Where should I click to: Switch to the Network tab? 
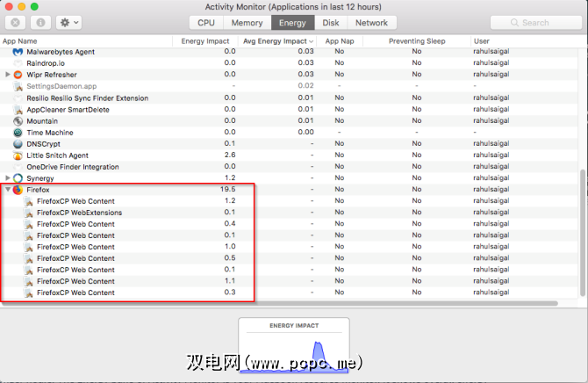[x=371, y=23]
